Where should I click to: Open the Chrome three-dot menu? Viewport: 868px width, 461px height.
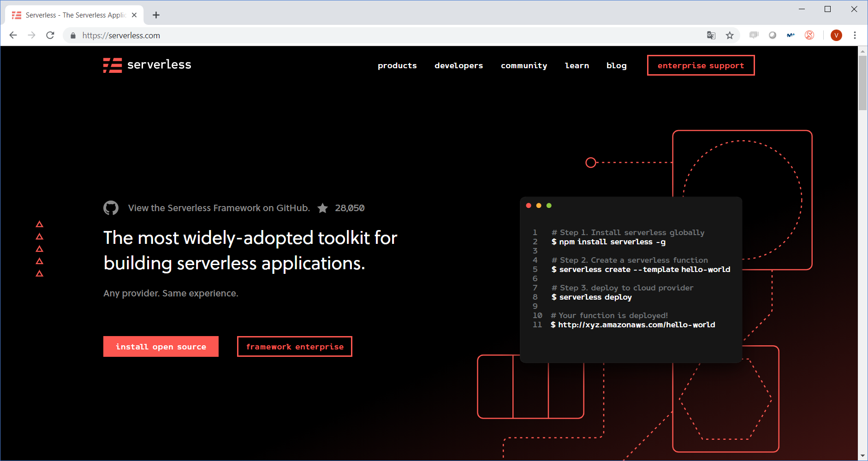tap(855, 35)
